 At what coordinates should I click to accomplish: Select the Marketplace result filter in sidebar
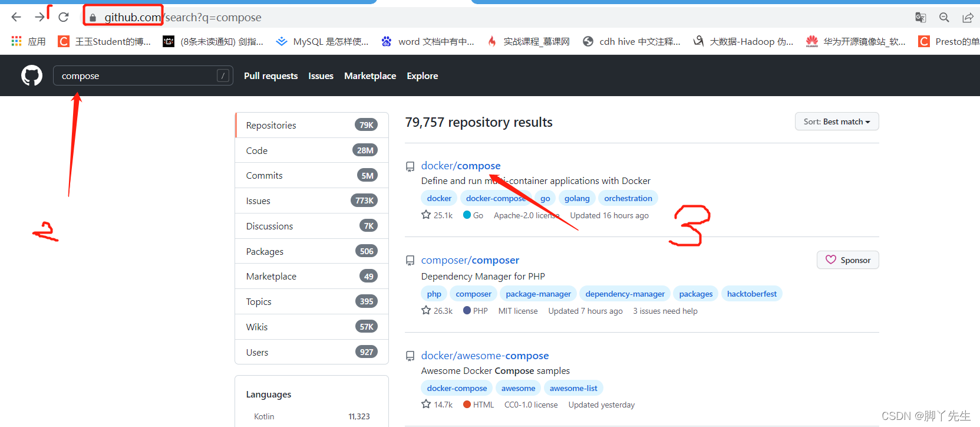(312, 276)
